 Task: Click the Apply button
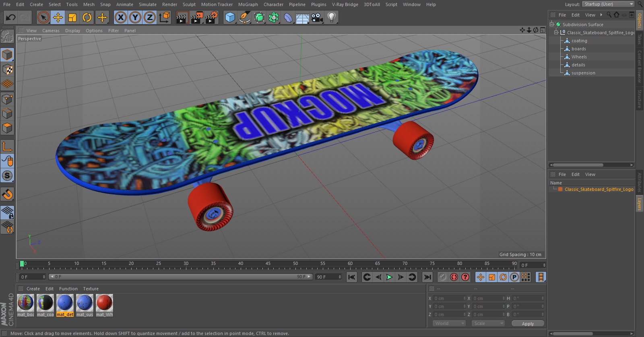click(x=528, y=323)
